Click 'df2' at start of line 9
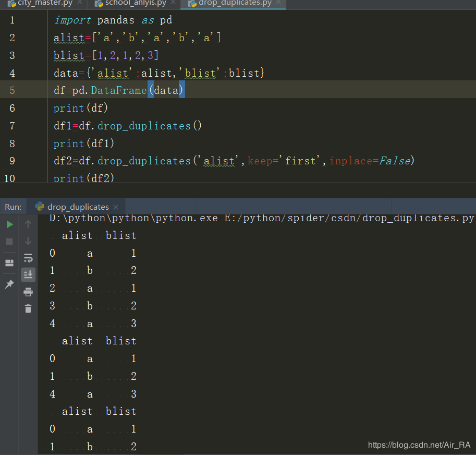This screenshot has width=476, height=455. click(x=63, y=161)
